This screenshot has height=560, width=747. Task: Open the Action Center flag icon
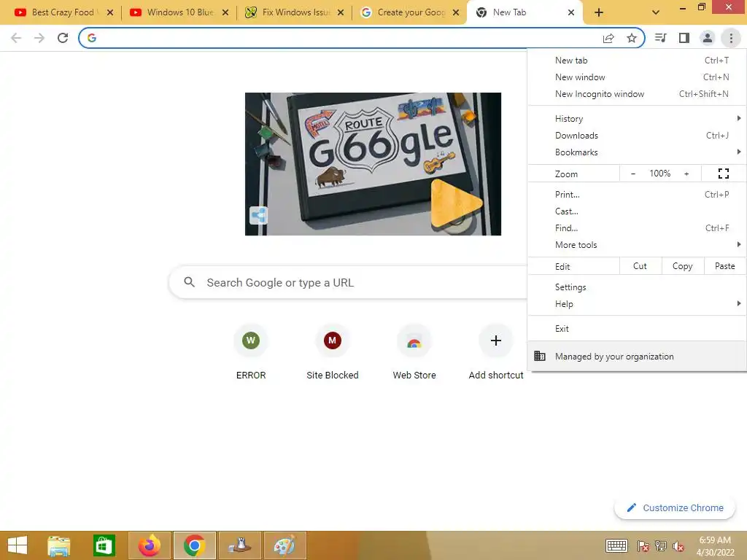(x=643, y=546)
